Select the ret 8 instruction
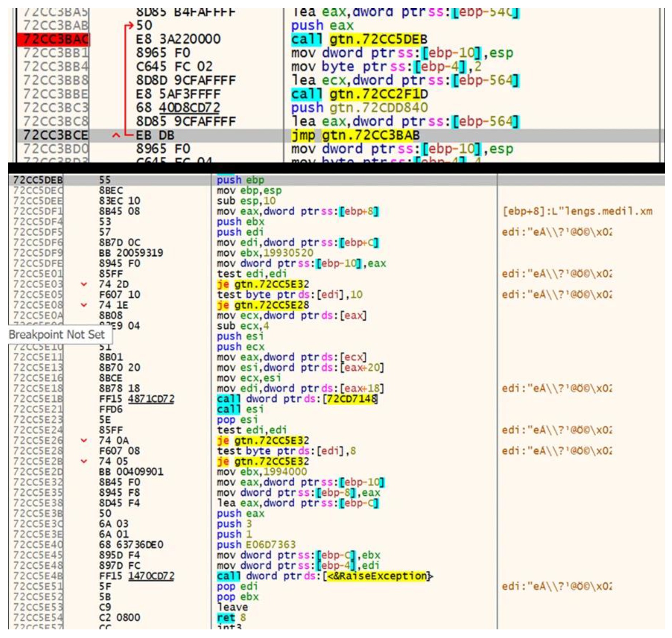The width and height of the screenshot is (672, 638). pos(231,617)
